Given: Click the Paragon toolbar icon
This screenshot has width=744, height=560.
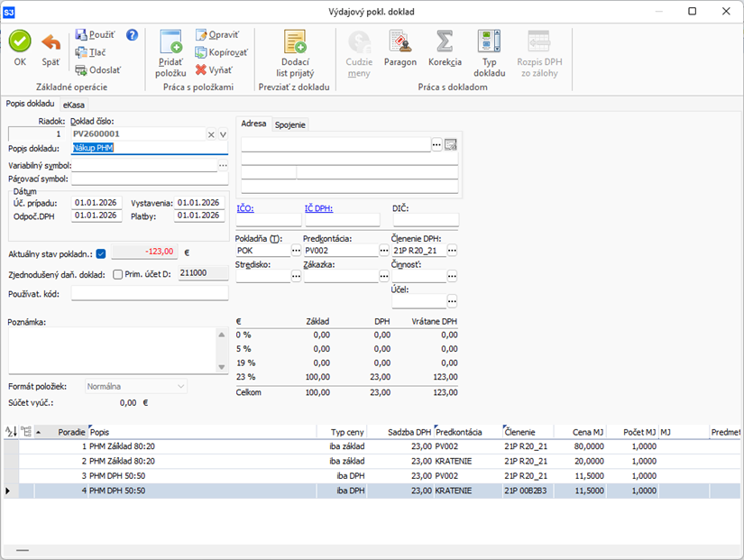Looking at the screenshot, I should pos(400,41).
